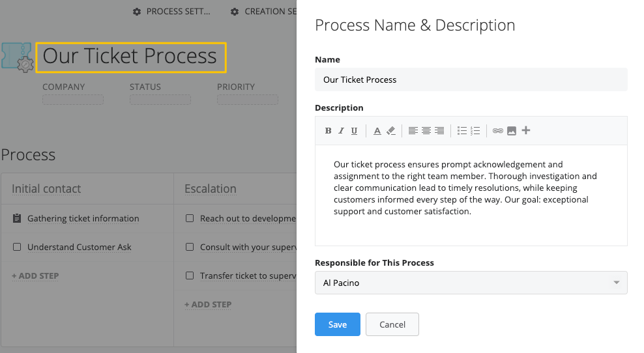
Task: Insert a bulleted list
Action: 462,131
